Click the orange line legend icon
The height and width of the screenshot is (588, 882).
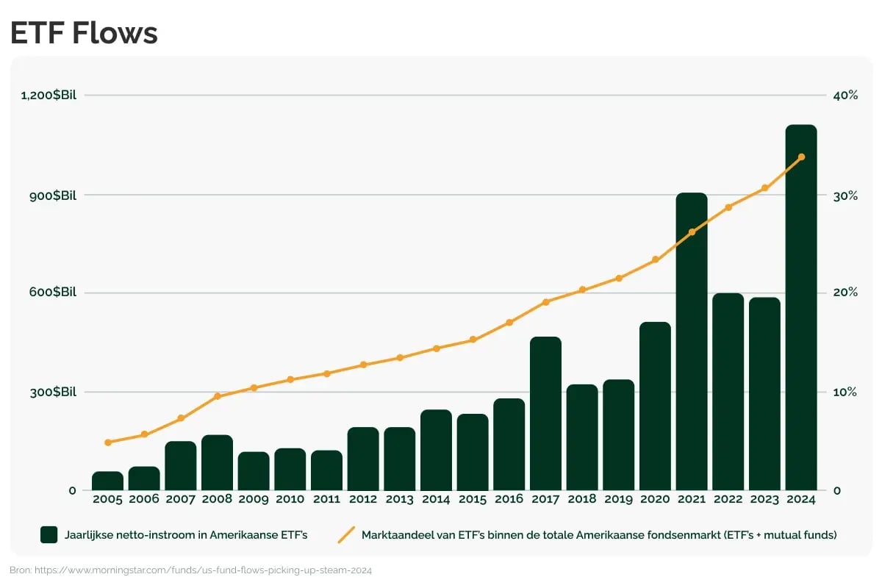tap(346, 534)
